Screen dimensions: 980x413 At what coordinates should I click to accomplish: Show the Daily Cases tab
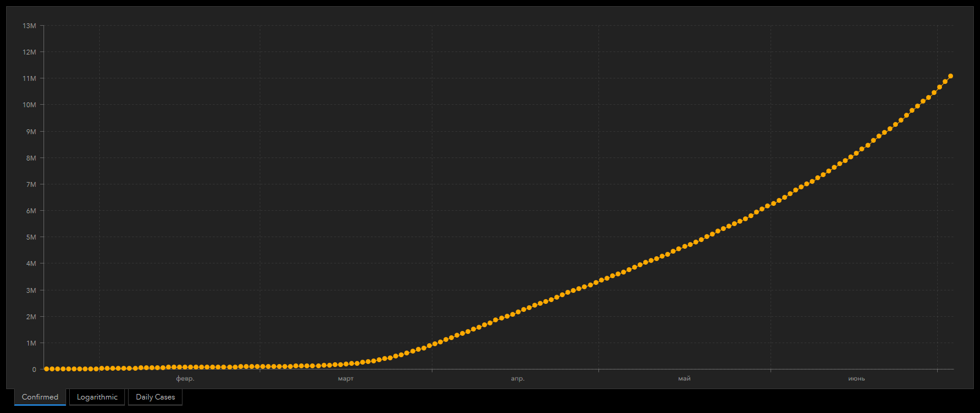155,397
